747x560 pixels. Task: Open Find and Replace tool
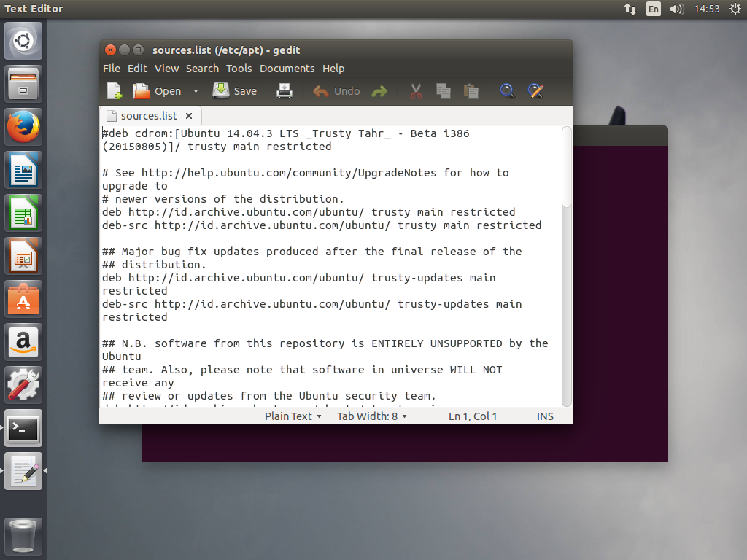(535, 91)
